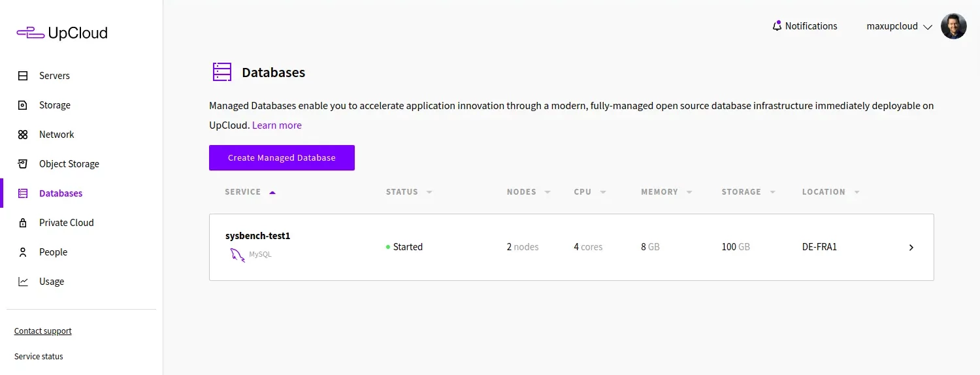The width and height of the screenshot is (980, 375).
Task: Follow the Learn more link
Action: [277, 125]
